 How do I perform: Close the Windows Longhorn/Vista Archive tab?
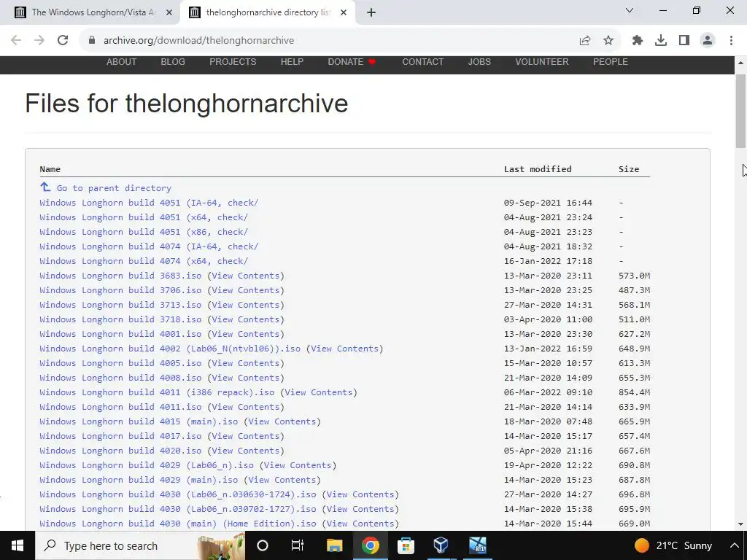(x=169, y=12)
